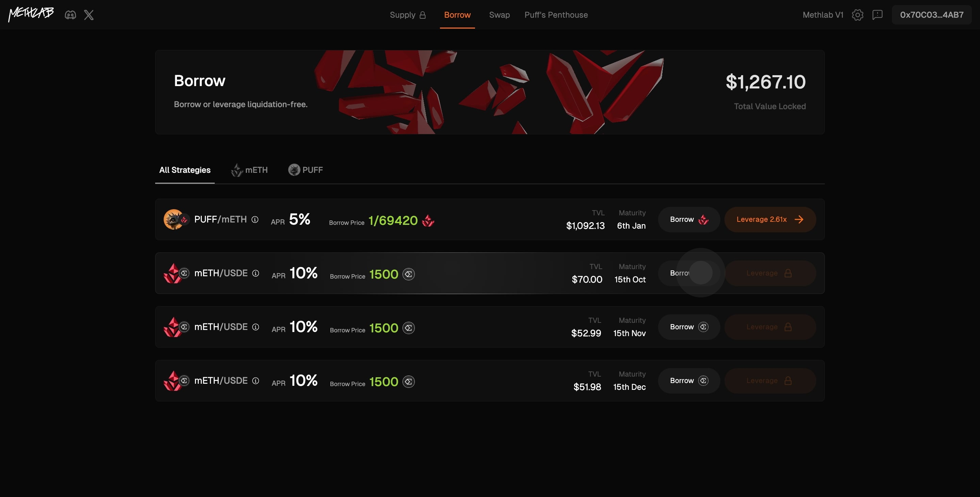Click the Methlab logo
The width and height of the screenshot is (980, 497).
tap(31, 14)
